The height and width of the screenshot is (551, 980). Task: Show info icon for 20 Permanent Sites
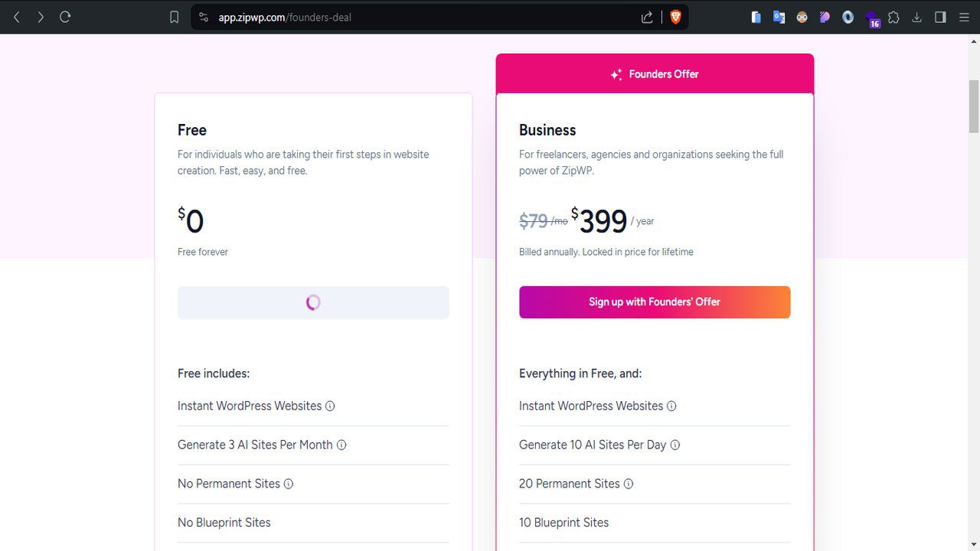[x=629, y=484]
